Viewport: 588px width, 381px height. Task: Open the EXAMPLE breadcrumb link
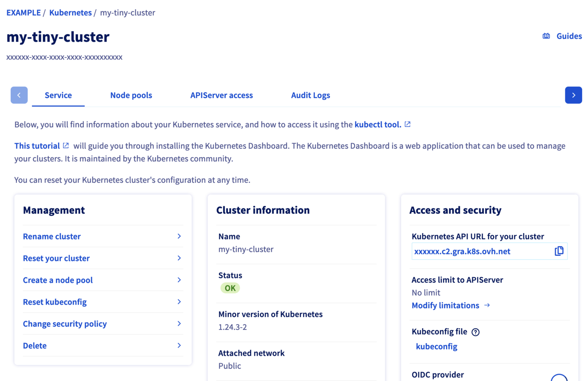pyautogui.click(x=23, y=12)
